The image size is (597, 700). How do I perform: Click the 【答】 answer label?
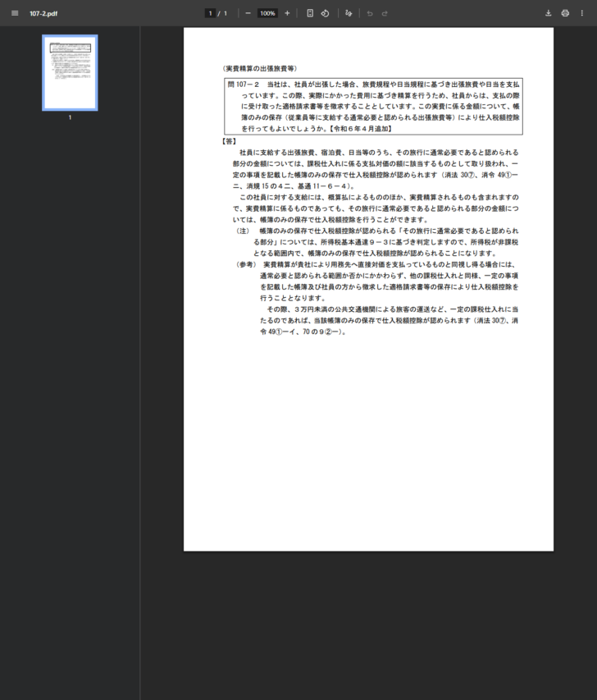point(229,141)
